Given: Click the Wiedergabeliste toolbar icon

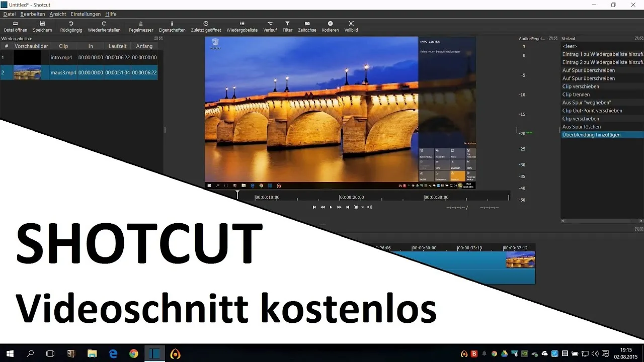Looking at the screenshot, I should (242, 26).
